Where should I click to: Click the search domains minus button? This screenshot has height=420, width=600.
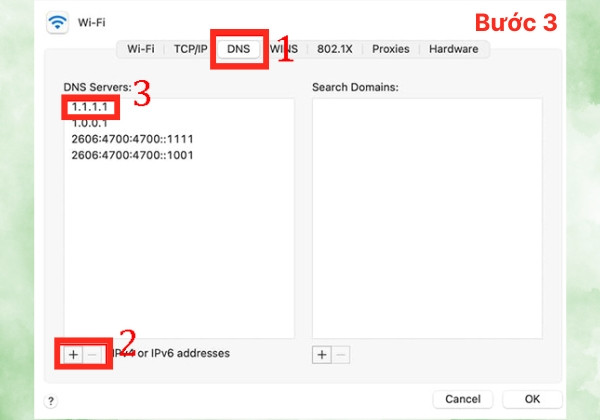(x=341, y=355)
